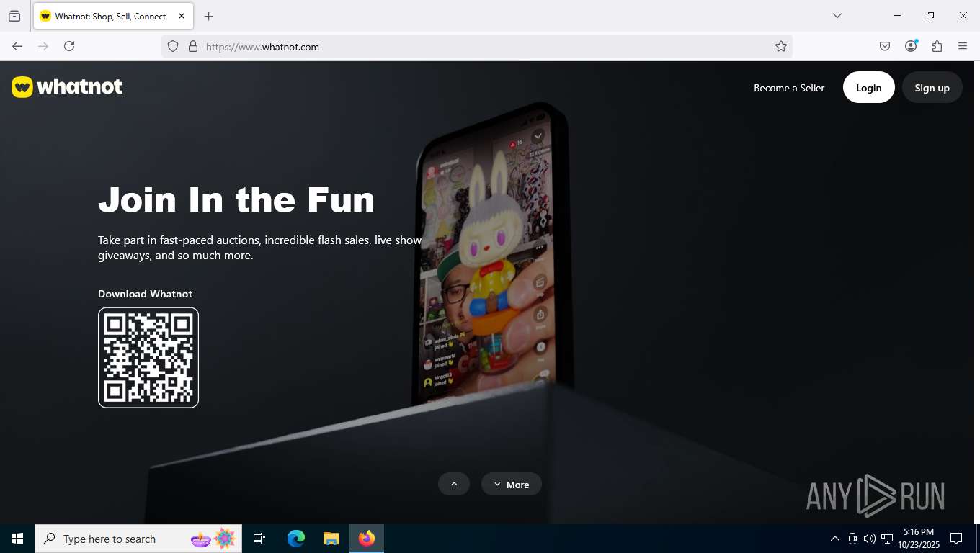Click the Firefox taskbar icon
The height and width of the screenshot is (553, 980).
[x=367, y=539]
